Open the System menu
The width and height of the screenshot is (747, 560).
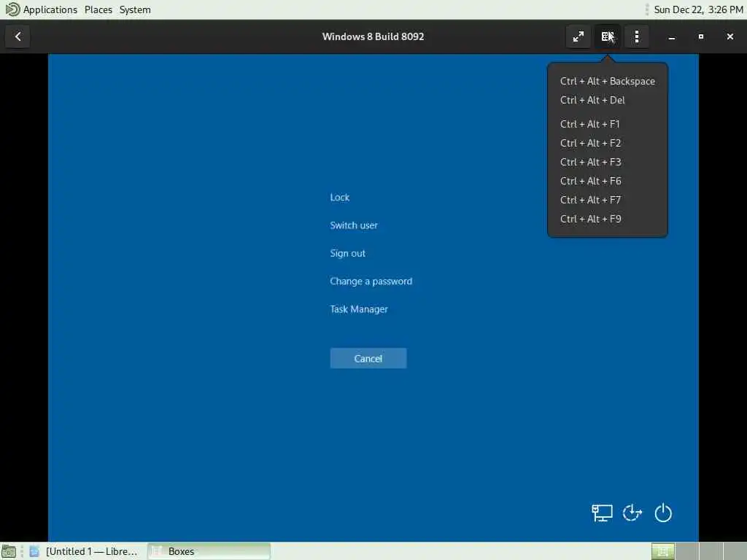[135, 9]
